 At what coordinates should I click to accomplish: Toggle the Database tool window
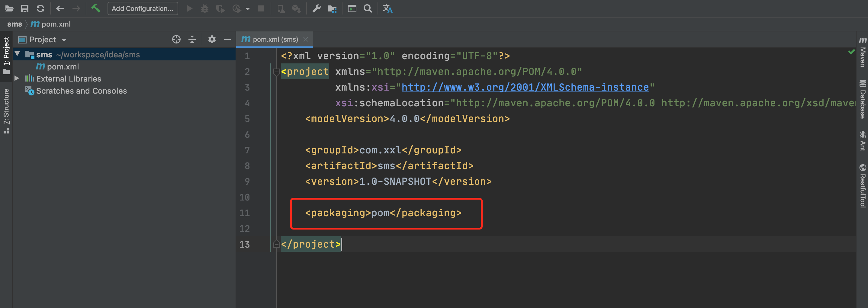(862, 99)
